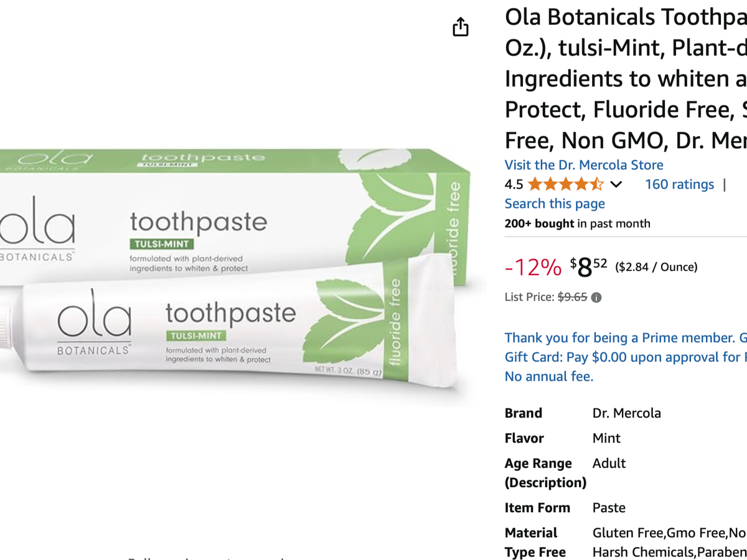Click the orange star rating icons
747x560 pixels.
[x=565, y=184]
